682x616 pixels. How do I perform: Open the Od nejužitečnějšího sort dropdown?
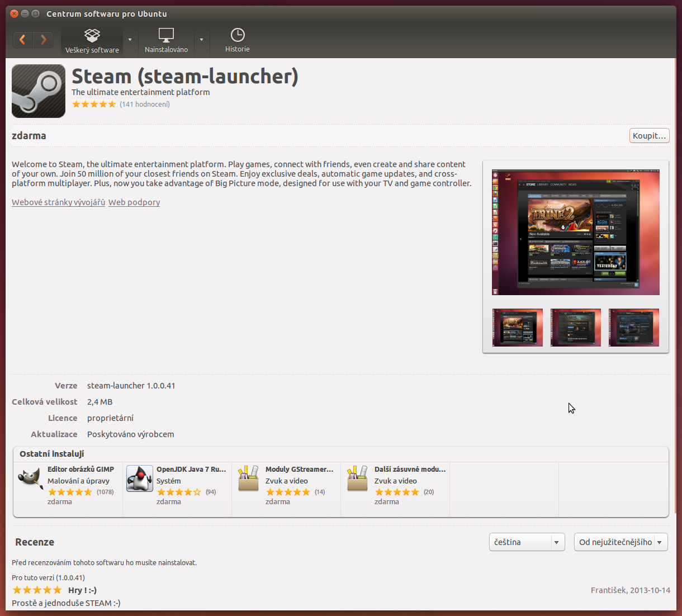click(621, 542)
